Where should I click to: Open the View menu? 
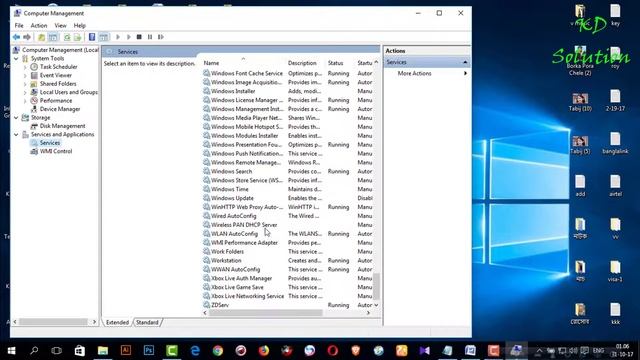coord(60,25)
